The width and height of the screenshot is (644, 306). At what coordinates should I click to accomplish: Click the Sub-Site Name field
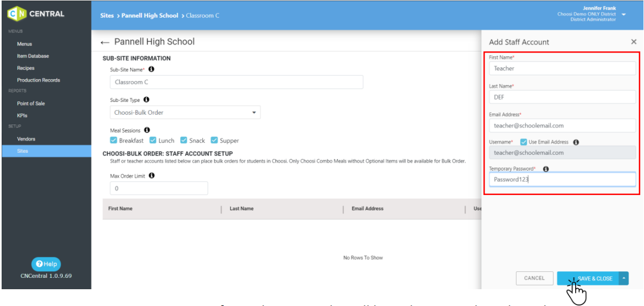(x=236, y=82)
